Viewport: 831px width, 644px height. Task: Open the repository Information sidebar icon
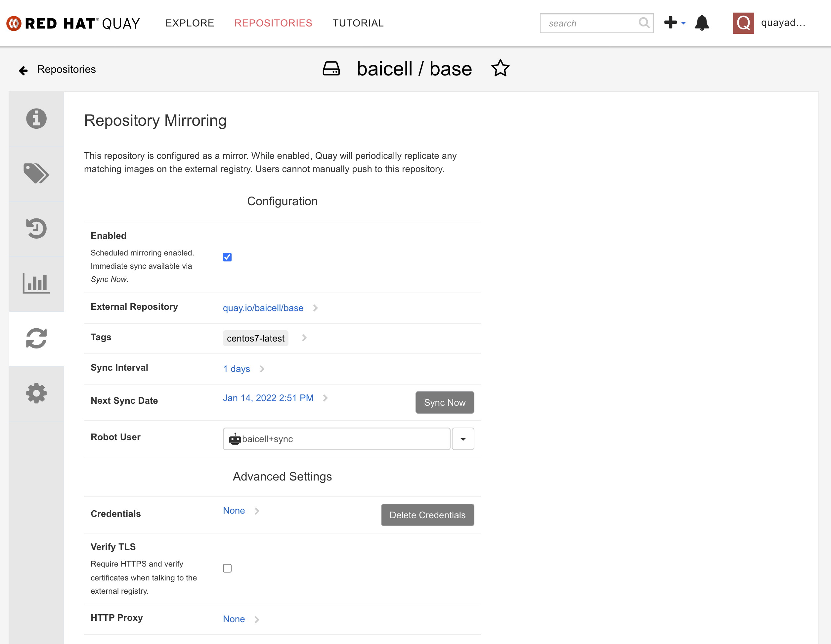click(36, 119)
